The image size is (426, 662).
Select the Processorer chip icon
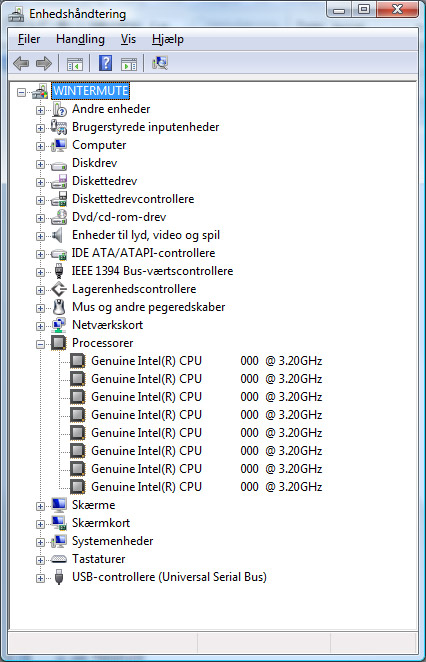[59, 343]
